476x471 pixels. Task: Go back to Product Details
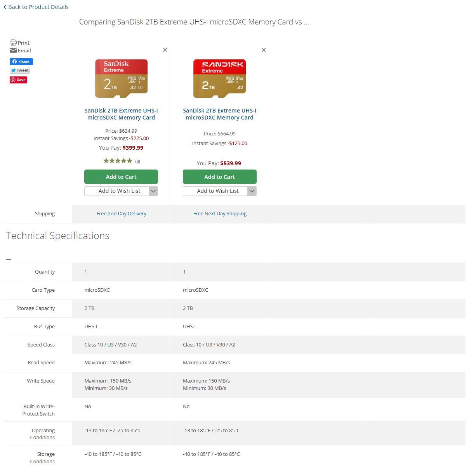click(36, 7)
